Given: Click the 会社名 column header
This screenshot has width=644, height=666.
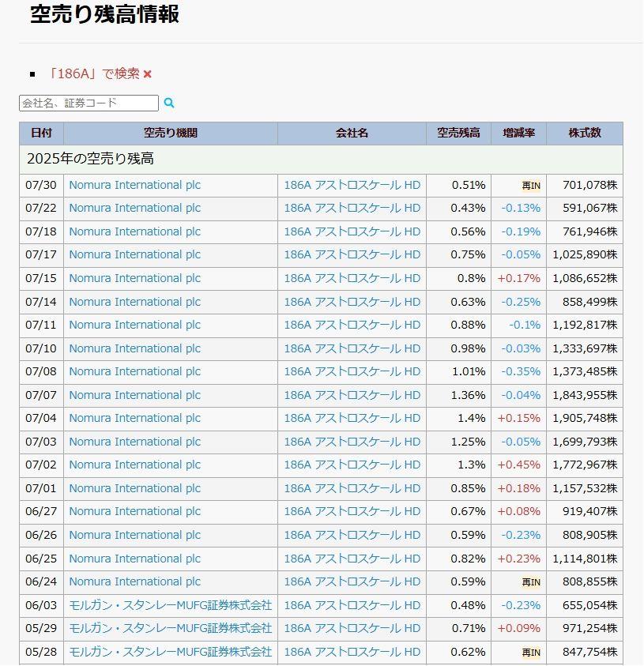Looking at the screenshot, I should 352,133.
